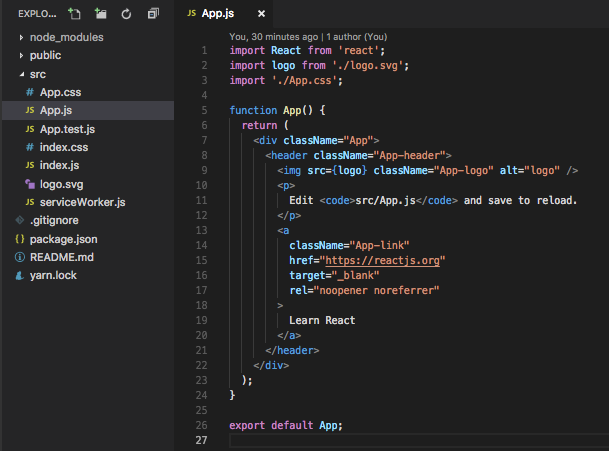Click the SVG icon beside logo.svg
The image size is (609, 451).
pos(30,184)
